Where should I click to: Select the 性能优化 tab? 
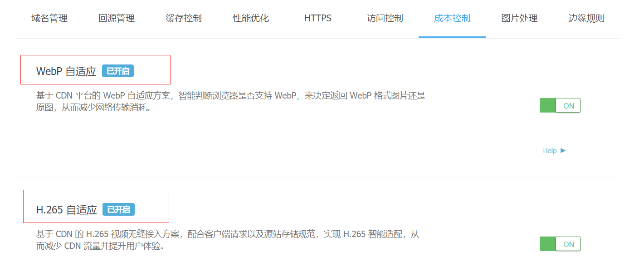(x=251, y=19)
